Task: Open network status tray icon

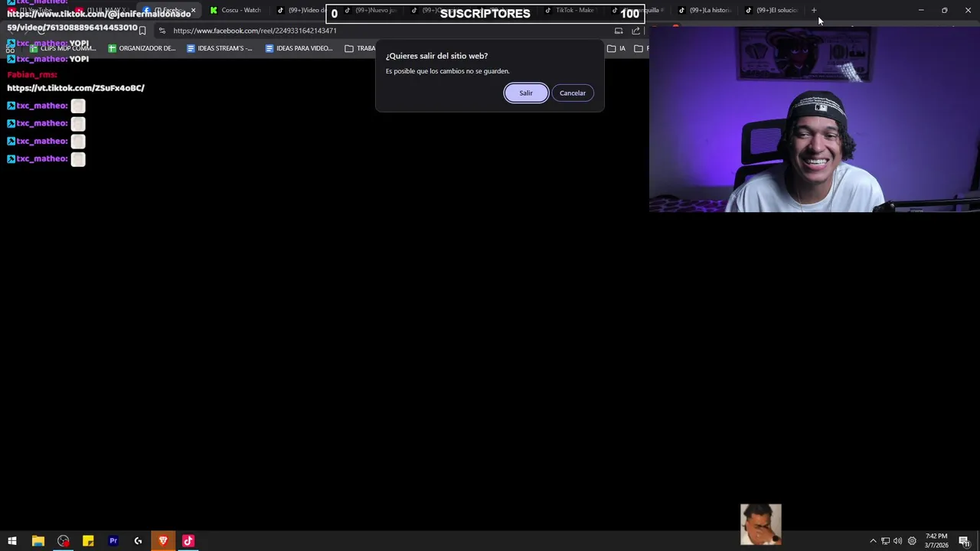Action: [x=885, y=541]
